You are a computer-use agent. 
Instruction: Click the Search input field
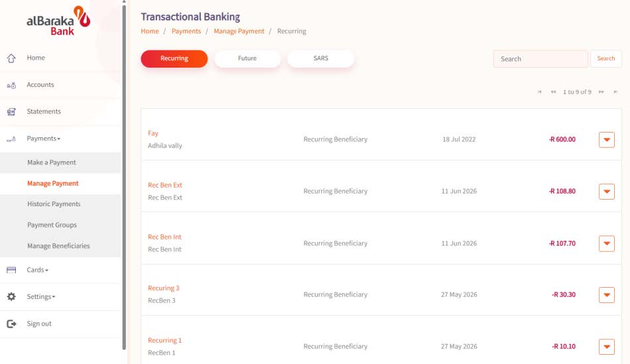coord(540,58)
